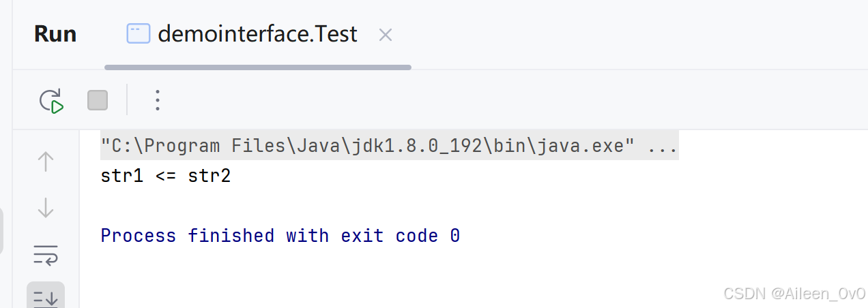
Task: Click the partially visible left sidebar button
Action: point(2,232)
